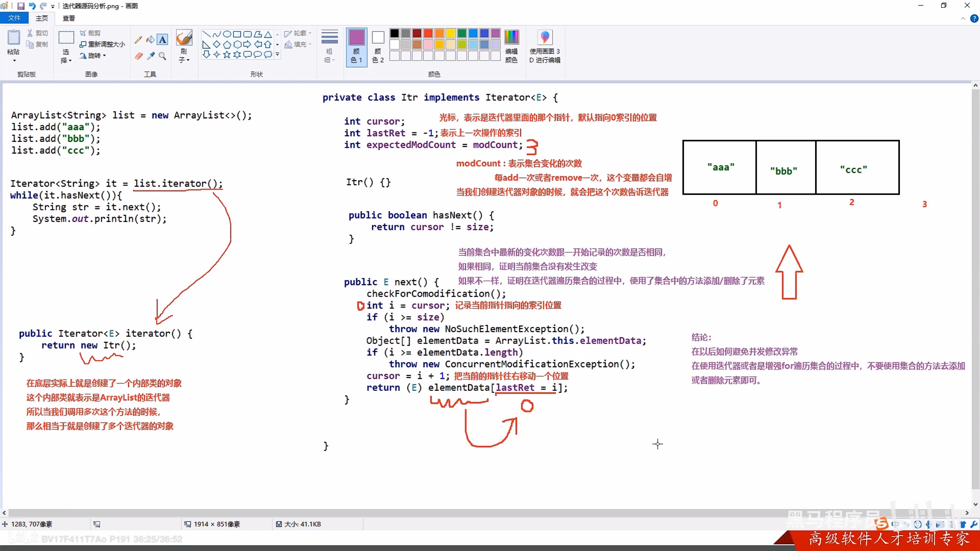
Task: Pick the Eraser tool
Action: point(138,56)
